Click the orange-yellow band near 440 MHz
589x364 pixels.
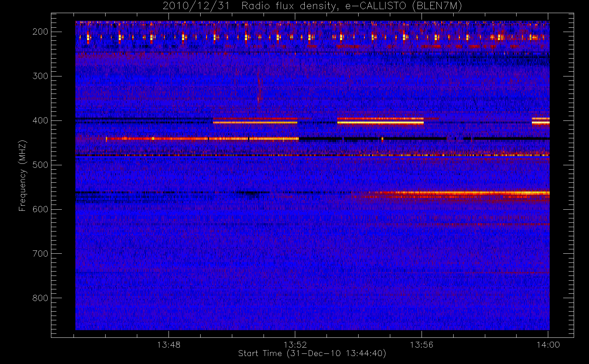click(202, 138)
